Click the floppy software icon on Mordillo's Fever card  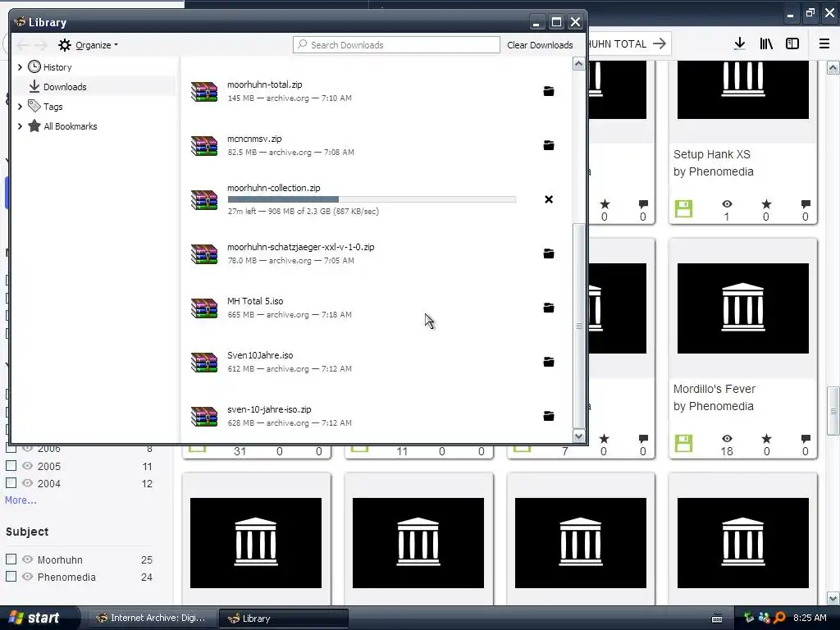[683, 443]
